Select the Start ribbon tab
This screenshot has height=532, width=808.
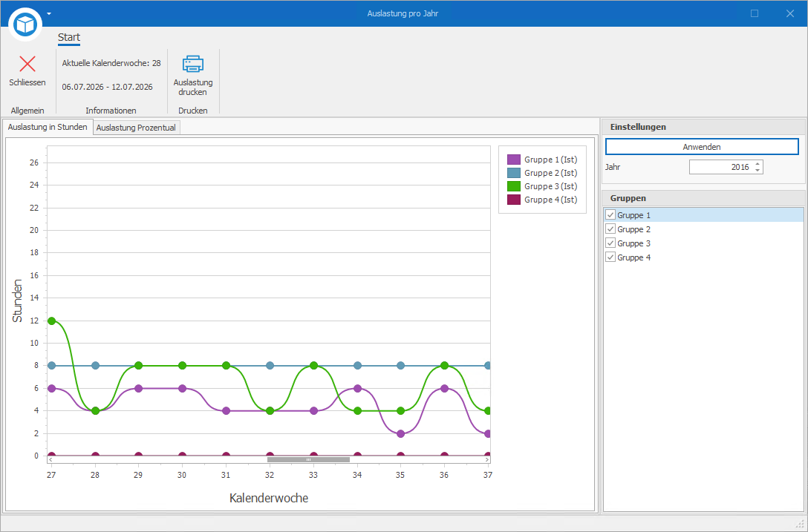click(x=69, y=38)
